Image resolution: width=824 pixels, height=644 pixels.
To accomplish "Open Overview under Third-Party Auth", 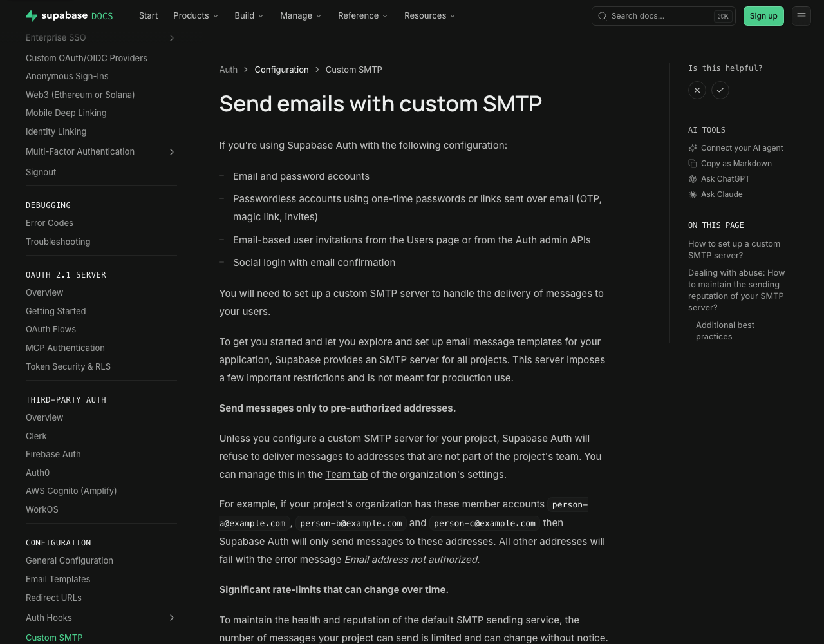I will pos(44,417).
